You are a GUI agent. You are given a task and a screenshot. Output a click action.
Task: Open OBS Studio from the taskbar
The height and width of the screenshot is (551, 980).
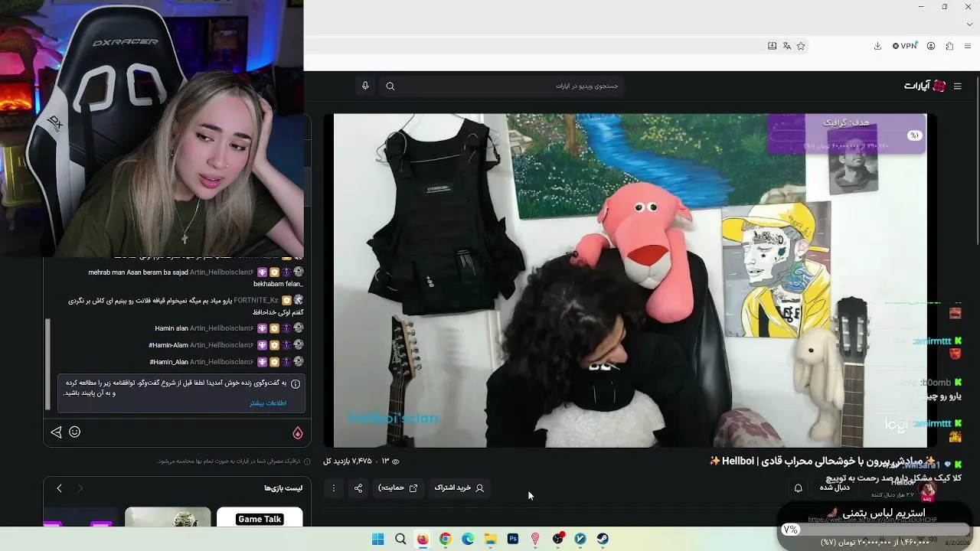558,540
